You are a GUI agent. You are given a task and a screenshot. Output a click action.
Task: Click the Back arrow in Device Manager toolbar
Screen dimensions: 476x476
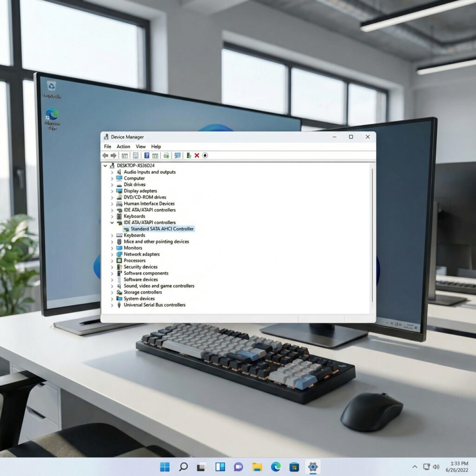(x=105, y=155)
